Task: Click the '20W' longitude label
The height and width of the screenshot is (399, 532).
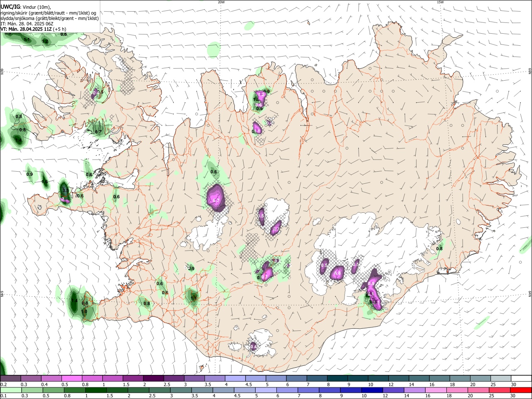Action: click(221, 2)
